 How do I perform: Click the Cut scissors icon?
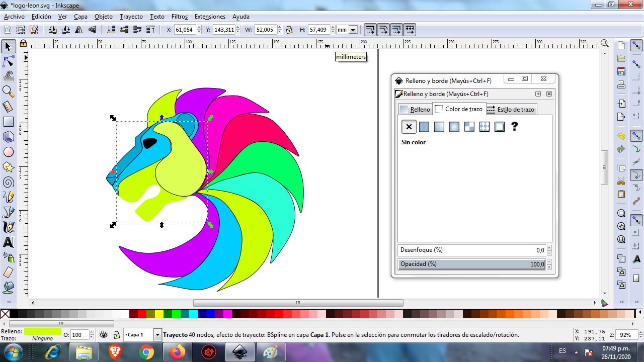click(x=621, y=181)
